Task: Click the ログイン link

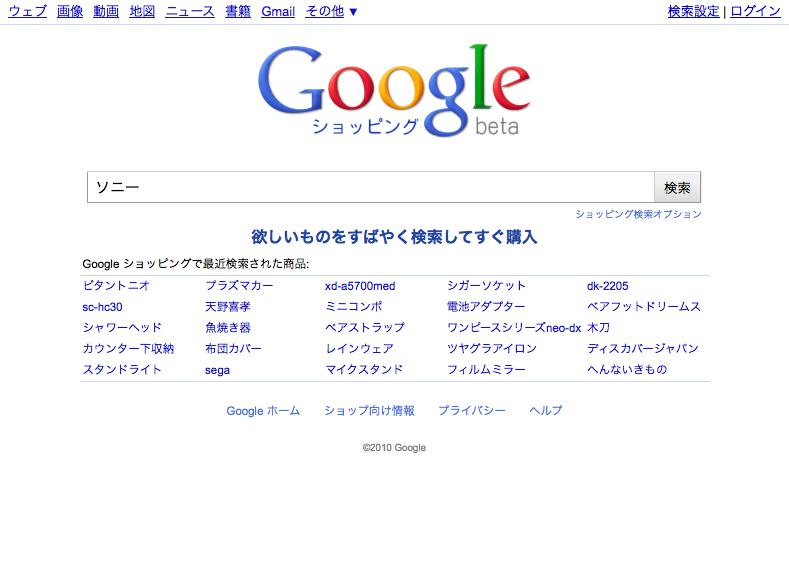Action: click(755, 11)
